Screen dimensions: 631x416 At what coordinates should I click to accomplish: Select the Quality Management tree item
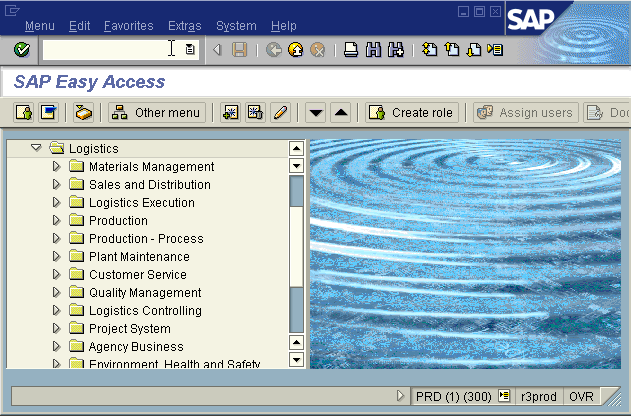[144, 293]
